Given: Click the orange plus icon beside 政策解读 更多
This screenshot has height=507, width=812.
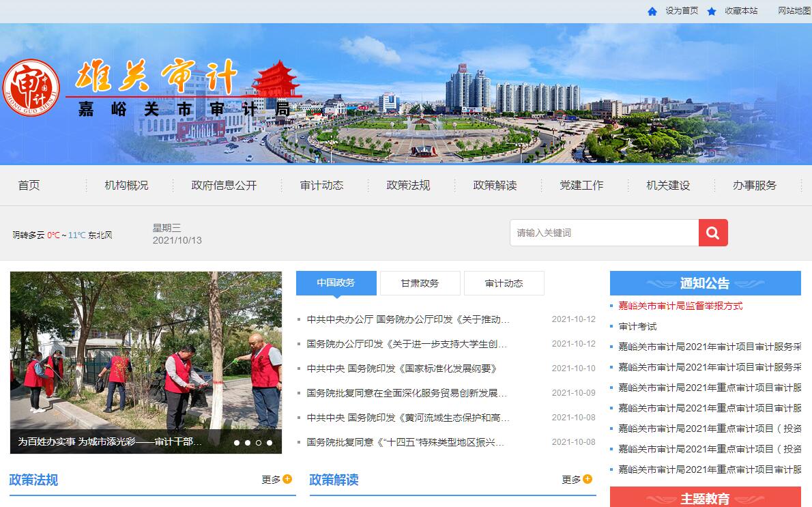Looking at the screenshot, I should pyautogui.click(x=588, y=479).
